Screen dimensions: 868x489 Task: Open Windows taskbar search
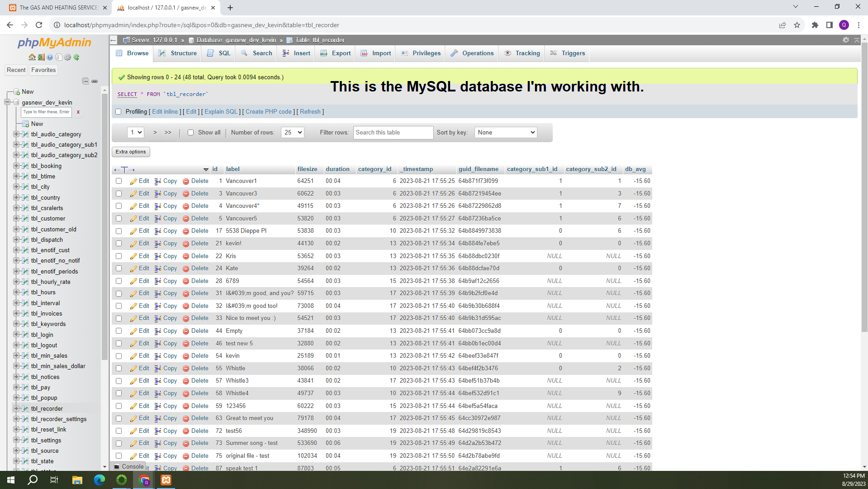click(33, 480)
